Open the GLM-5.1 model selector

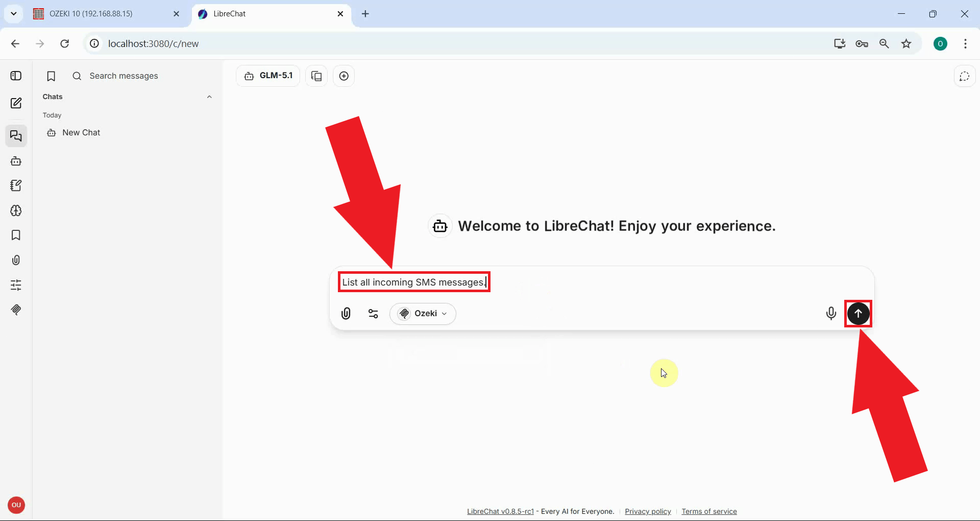268,76
